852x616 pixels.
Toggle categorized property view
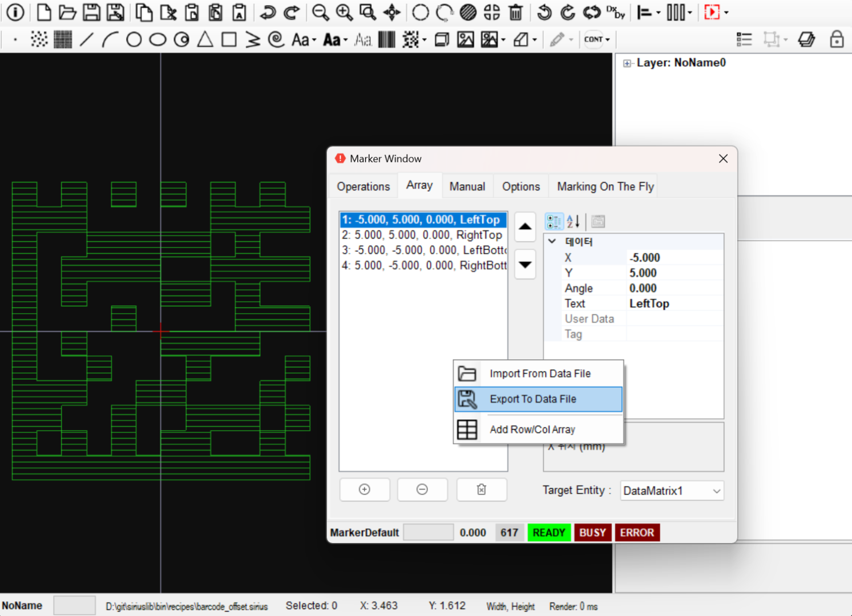click(x=554, y=221)
